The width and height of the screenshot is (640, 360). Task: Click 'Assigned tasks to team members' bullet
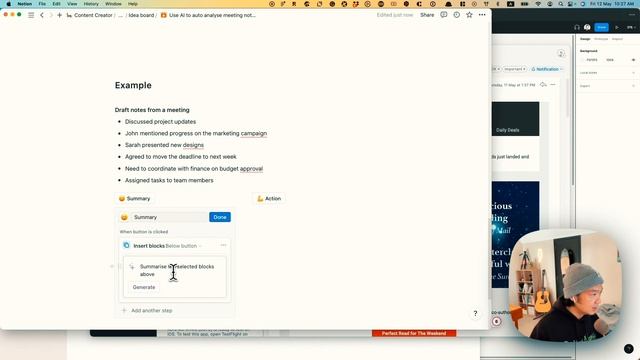169,180
